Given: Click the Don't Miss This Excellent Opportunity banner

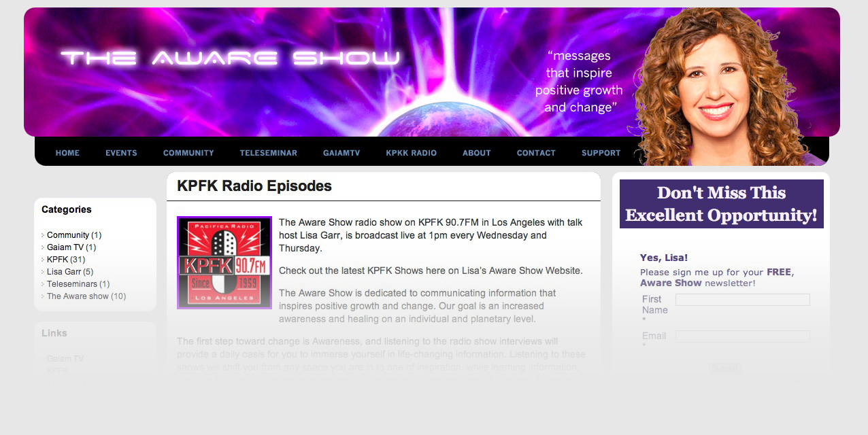Looking at the screenshot, I should (x=722, y=204).
